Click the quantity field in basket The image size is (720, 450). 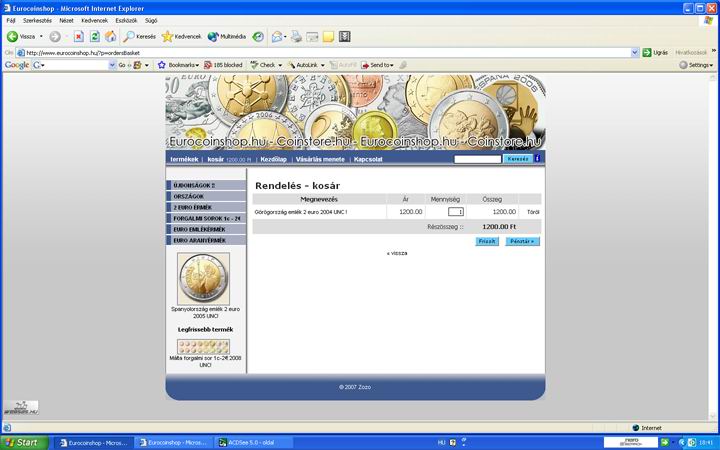(x=456, y=212)
